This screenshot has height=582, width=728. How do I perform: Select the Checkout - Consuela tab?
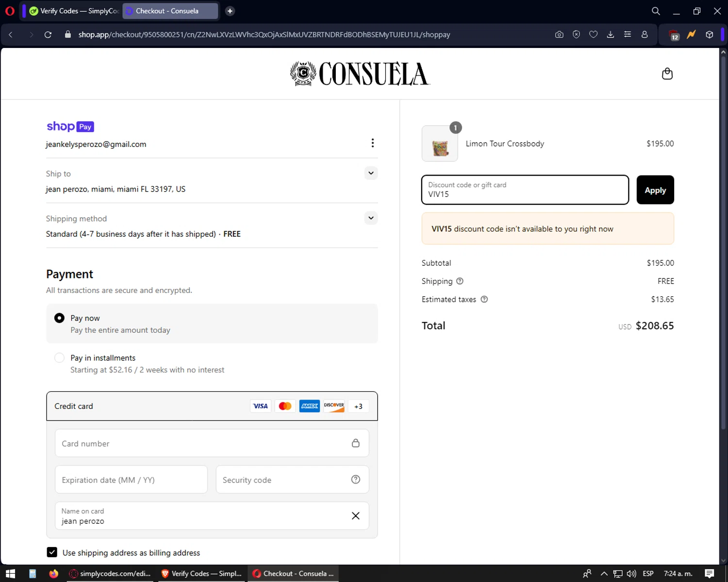click(170, 11)
